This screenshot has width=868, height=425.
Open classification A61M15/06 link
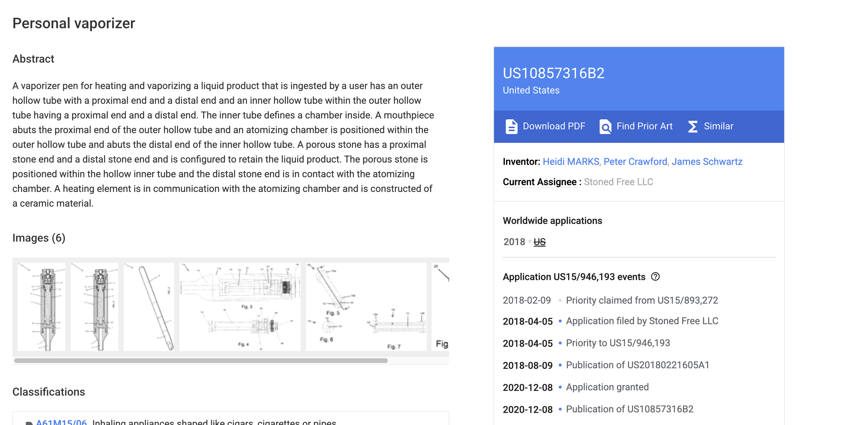click(61, 422)
